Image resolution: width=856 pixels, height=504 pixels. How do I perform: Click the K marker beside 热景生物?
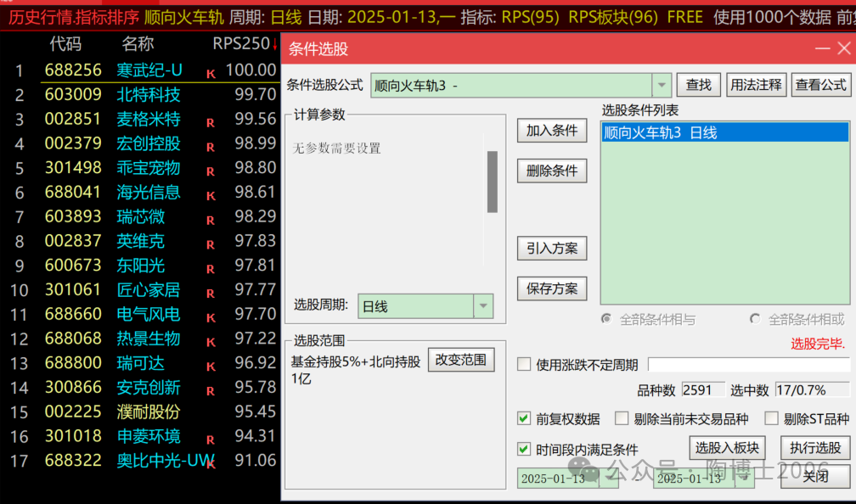pyautogui.click(x=211, y=343)
